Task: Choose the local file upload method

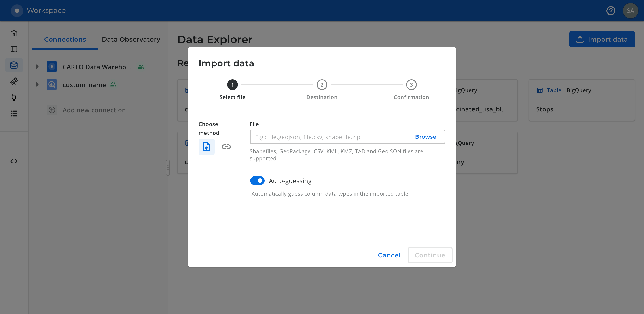Action: tap(206, 147)
